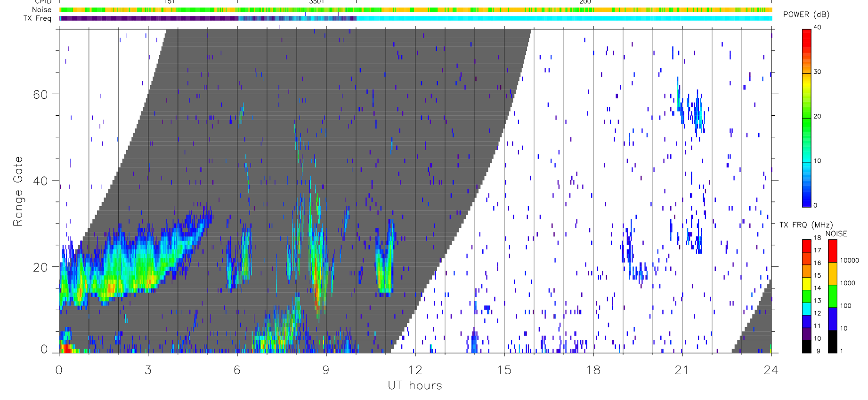Image resolution: width=868 pixels, height=400 pixels.
Task: Click the Noise strip above the plot
Action: pos(416,9)
